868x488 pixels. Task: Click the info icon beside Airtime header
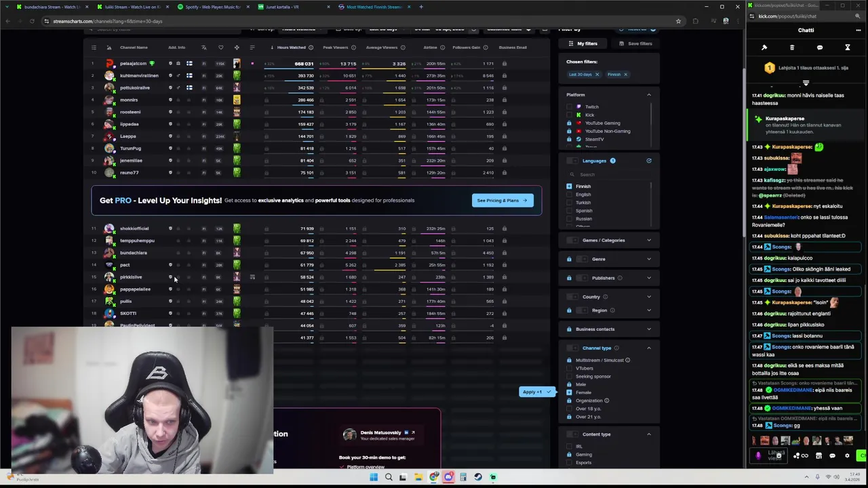[442, 47]
